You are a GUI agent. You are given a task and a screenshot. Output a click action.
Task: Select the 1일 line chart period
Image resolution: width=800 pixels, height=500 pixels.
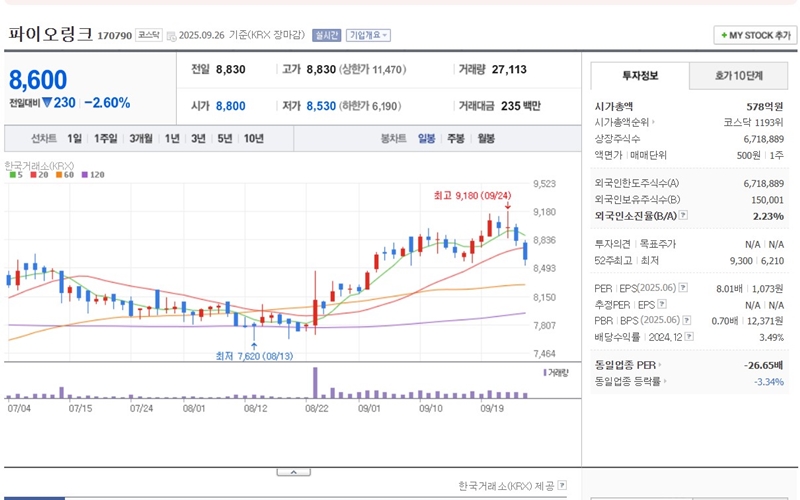[74, 139]
